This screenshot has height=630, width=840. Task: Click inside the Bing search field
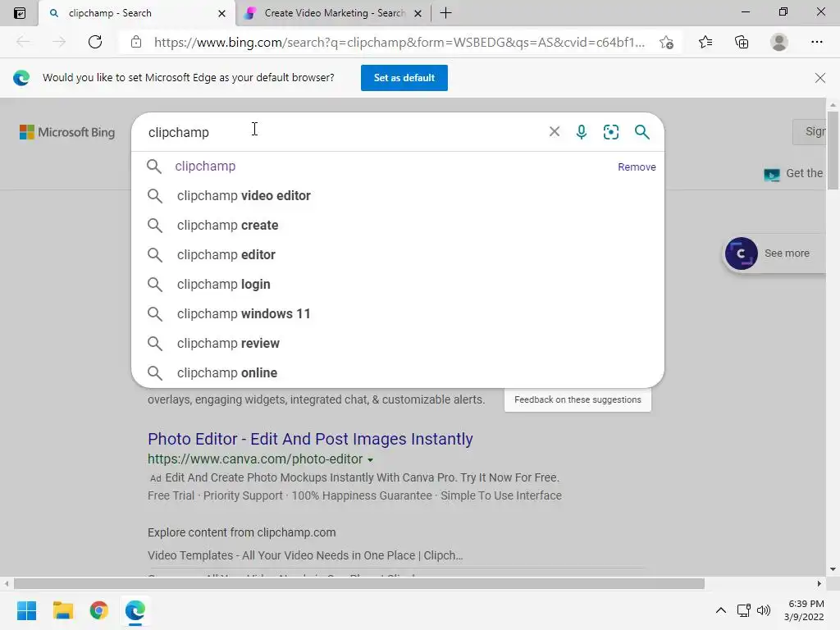pos(343,132)
